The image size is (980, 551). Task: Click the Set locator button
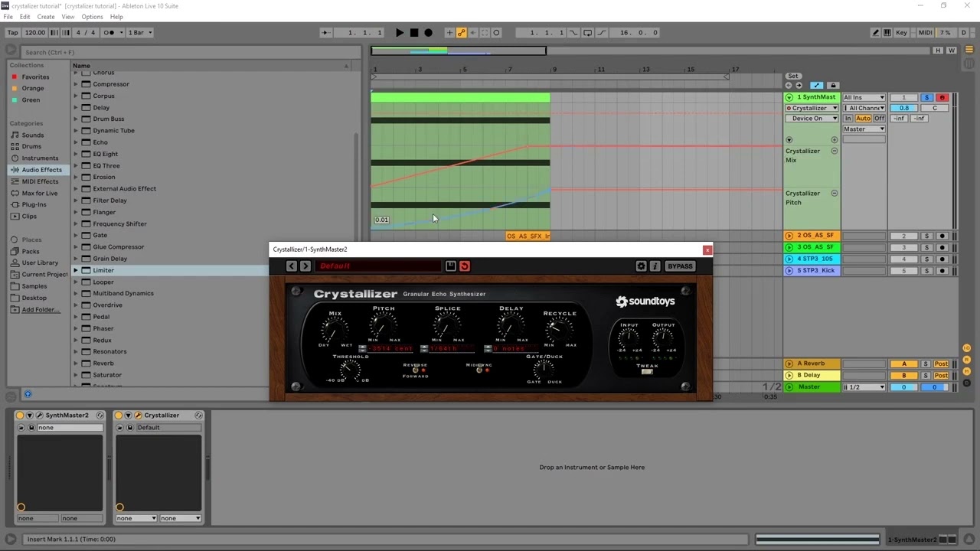pos(793,76)
